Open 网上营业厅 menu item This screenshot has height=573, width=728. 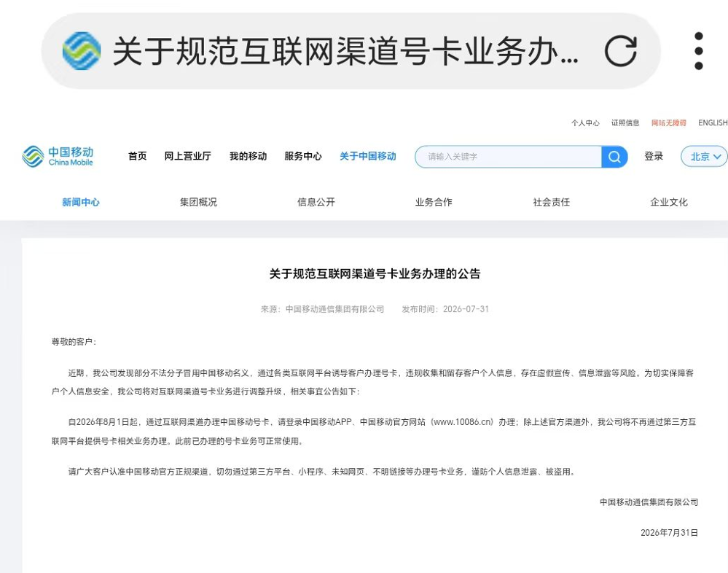tap(187, 156)
